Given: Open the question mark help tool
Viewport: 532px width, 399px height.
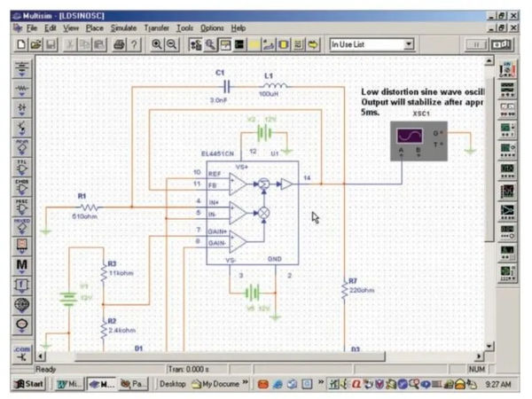Looking at the screenshot, I should pos(135,44).
